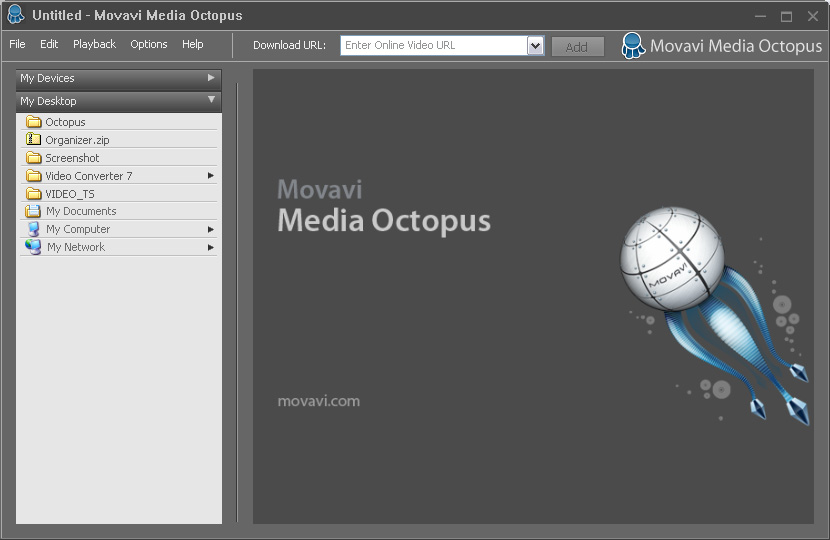Select the My Documents label
830x540 pixels.
tap(81, 211)
